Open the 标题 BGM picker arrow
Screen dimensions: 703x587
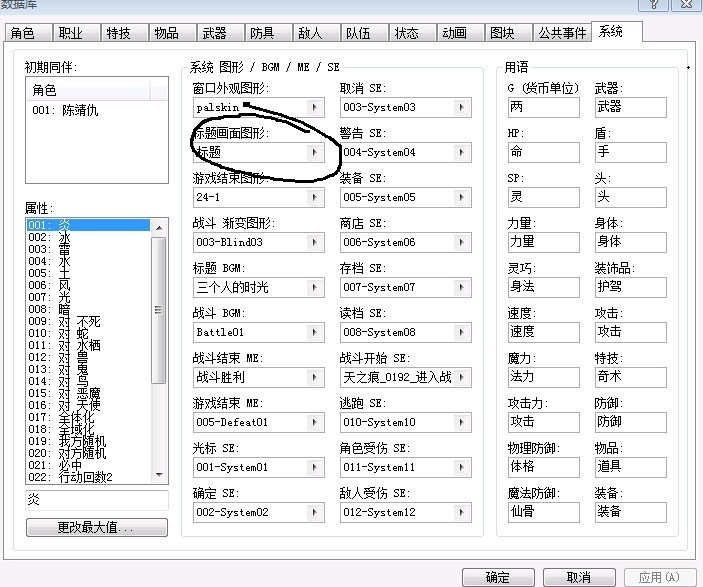[314, 287]
